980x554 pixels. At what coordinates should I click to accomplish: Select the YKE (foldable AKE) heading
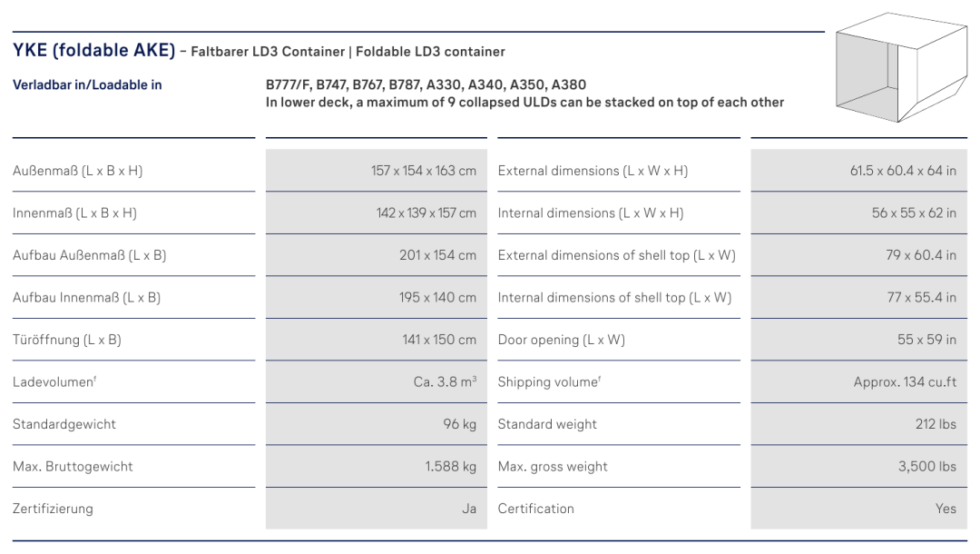93,50
